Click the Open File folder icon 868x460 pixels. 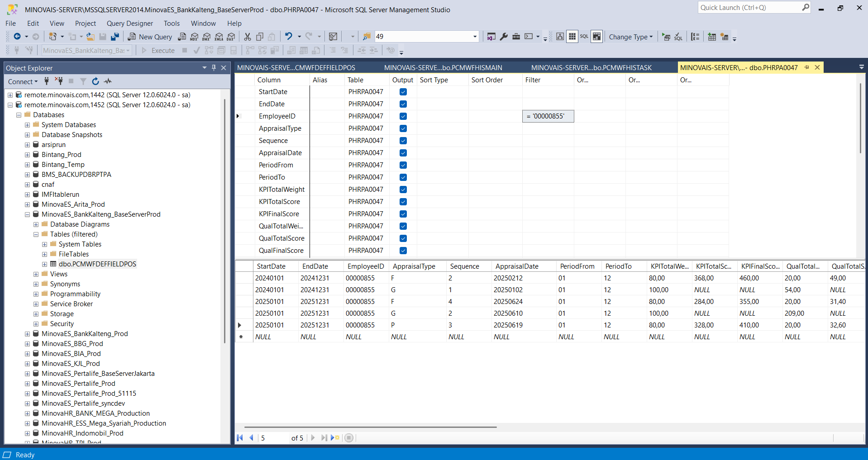tap(91, 37)
